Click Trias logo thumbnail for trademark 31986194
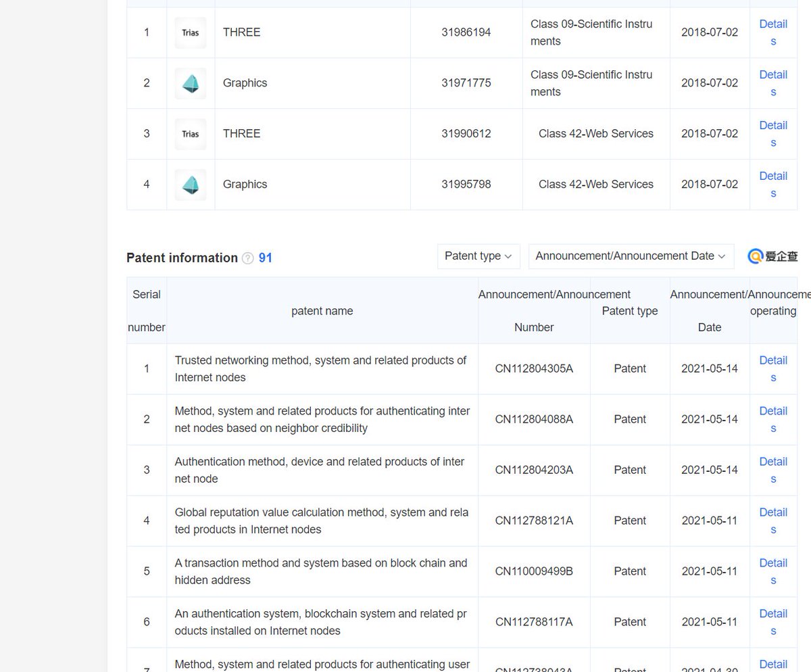811x672 pixels. click(191, 32)
